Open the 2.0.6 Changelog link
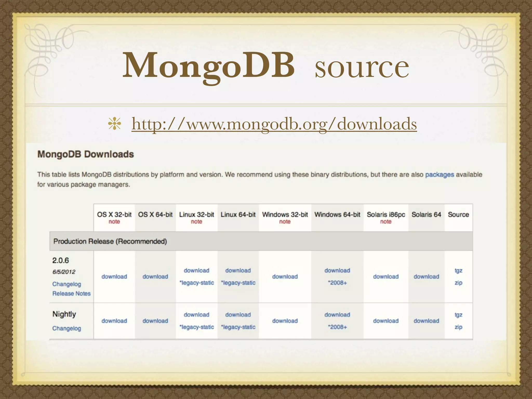The height and width of the screenshot is (399, 532). point(67,284)
